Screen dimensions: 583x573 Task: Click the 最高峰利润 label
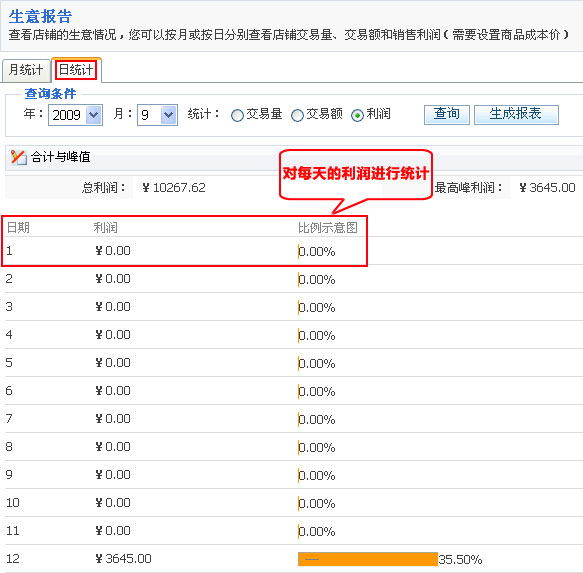coord(468,188)
